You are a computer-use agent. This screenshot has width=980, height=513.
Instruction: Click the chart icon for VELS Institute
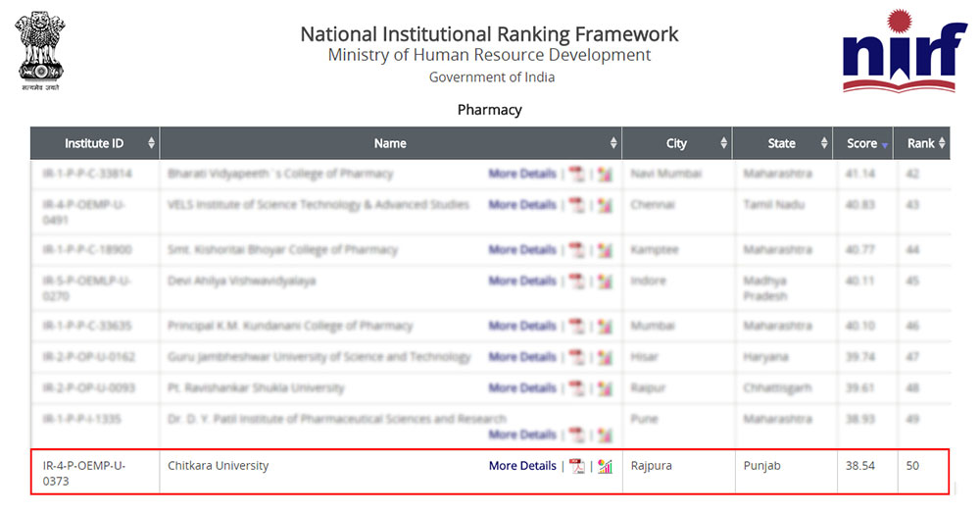605,205
